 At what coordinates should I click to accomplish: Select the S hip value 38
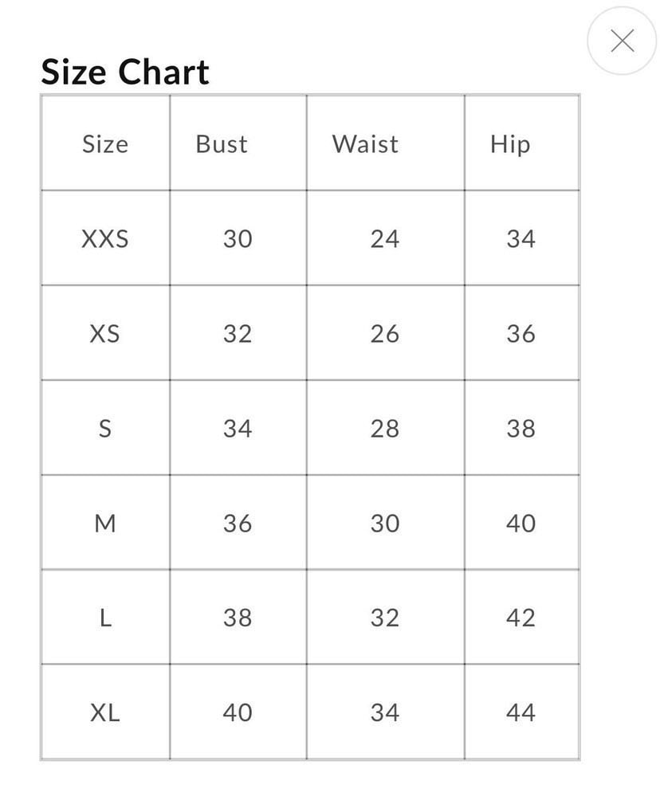pos(521,429)
